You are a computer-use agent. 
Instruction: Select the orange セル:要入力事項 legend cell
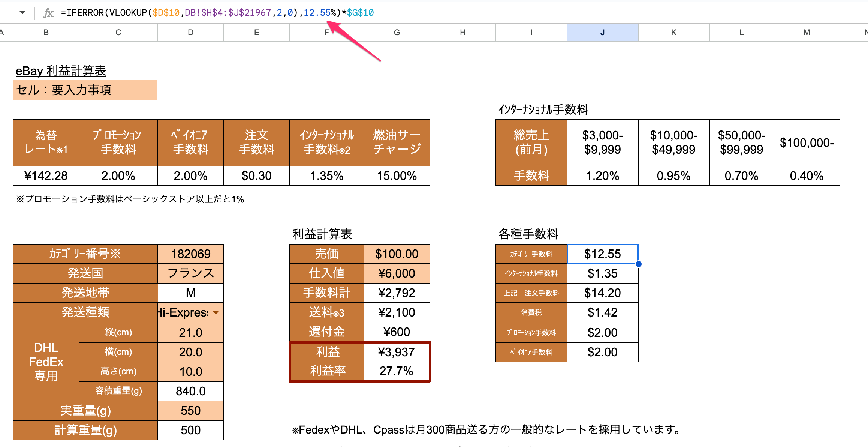click(x=85, y=90)
